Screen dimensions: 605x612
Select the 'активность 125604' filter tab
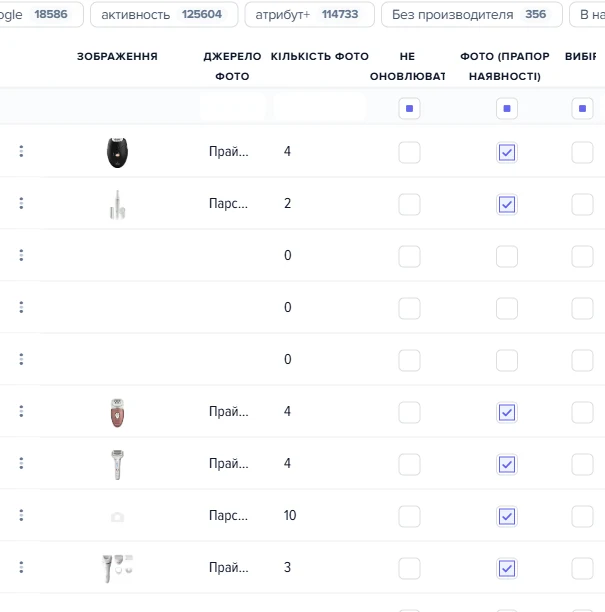(164, 14)
